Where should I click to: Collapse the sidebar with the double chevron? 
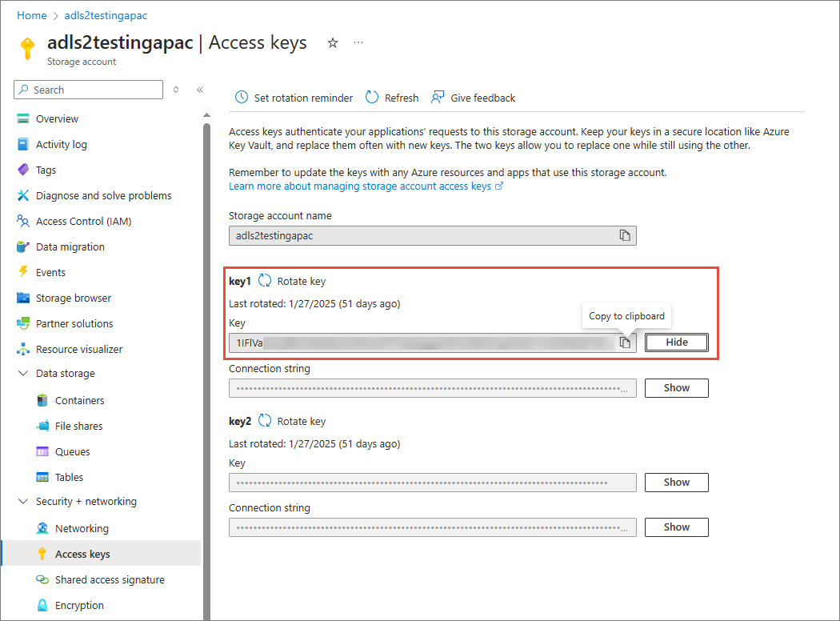[x=200, y=90]
